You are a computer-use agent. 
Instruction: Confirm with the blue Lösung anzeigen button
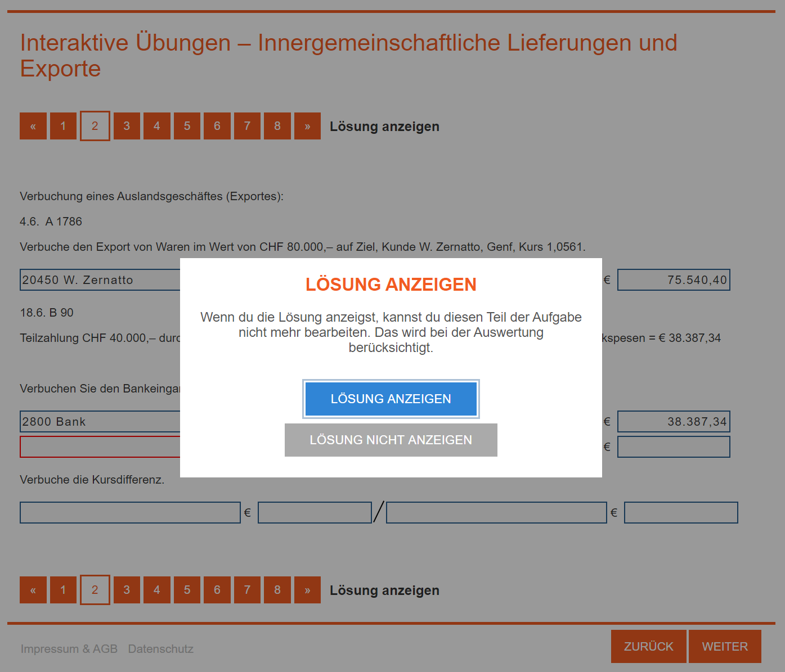tap(391, 399)
